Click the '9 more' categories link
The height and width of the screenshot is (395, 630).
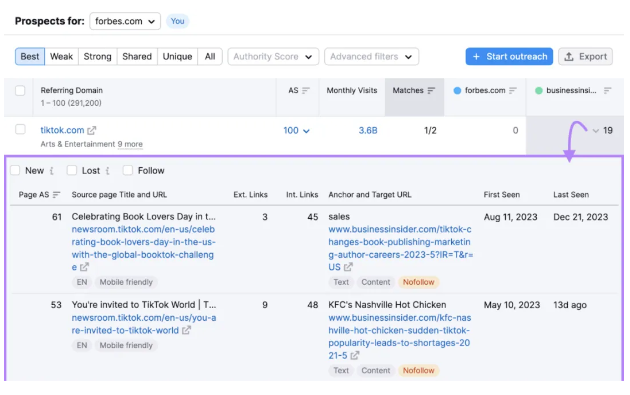pos(130,144)
